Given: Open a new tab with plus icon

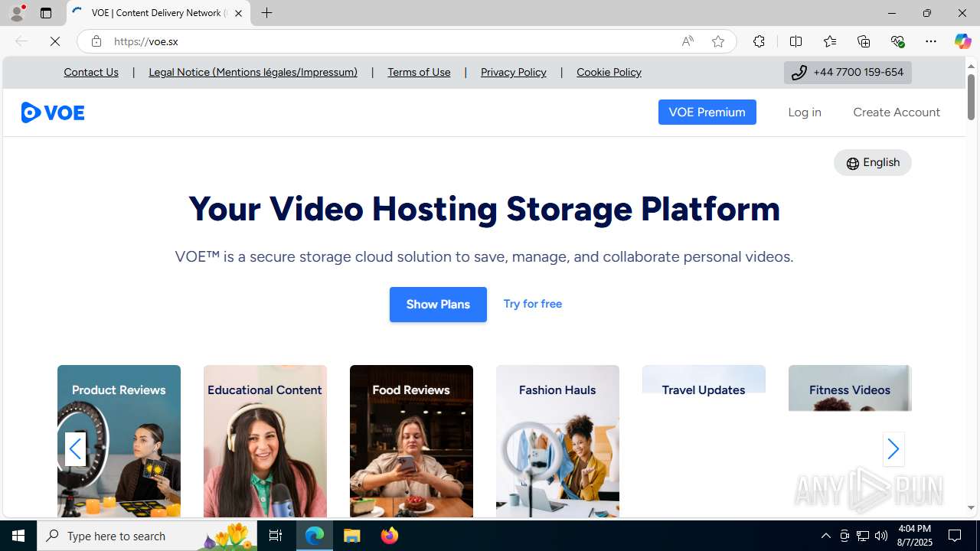Looking at the screenshot, I should coord(267,13).
